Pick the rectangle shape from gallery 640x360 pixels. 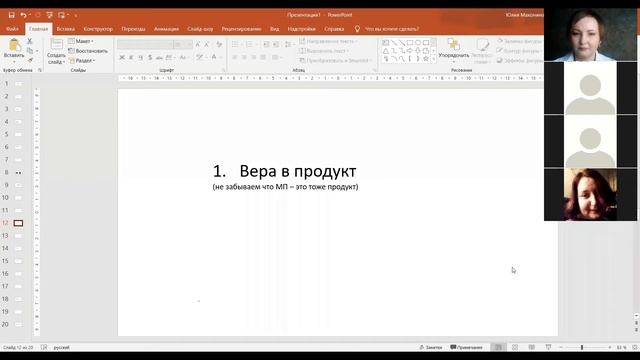(410, 42)
